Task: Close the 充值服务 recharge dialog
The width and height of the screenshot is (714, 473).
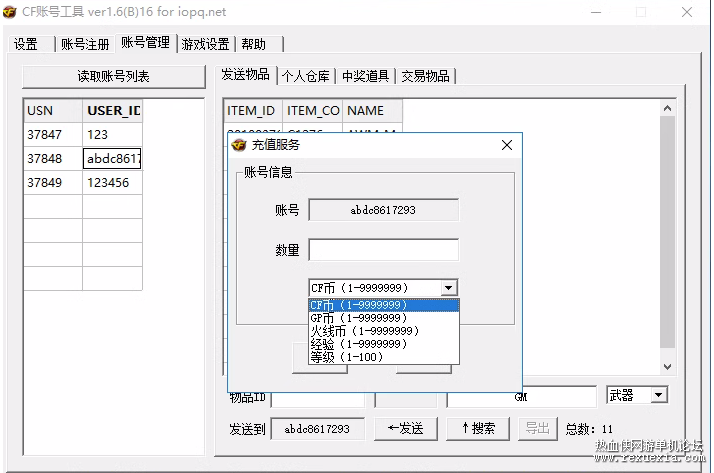Action: 507,145
